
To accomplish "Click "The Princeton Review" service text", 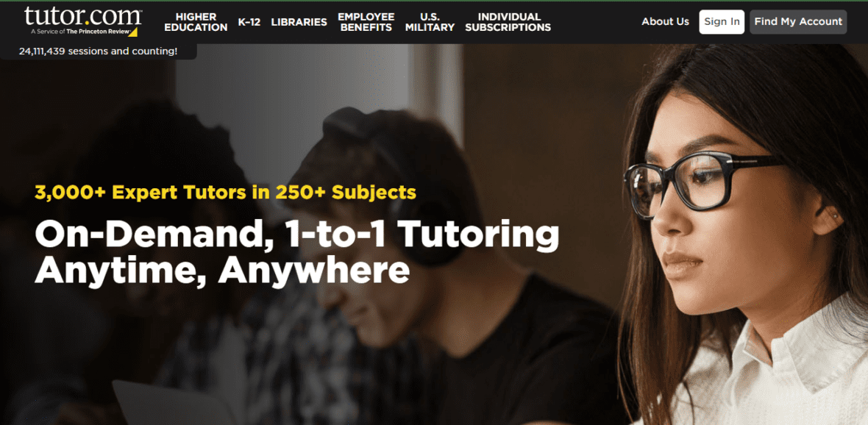I will click(97, 32).
